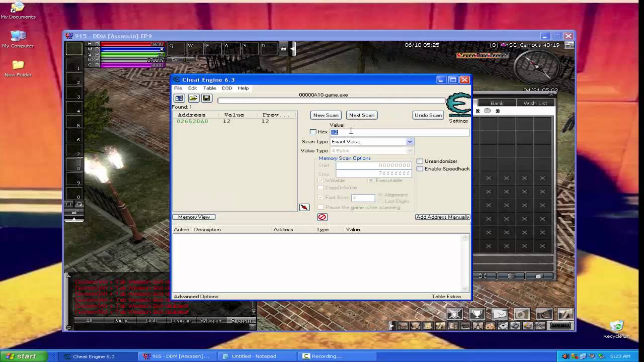Click the padlock icon beside skill slots
The image size is (644, 362).
pyautogui.click(x=283, y=49)
